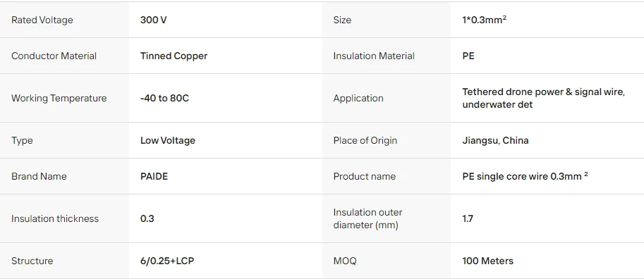Select the Tinned Copper value
This screenshot has width=644, height=279.
pos(174,56)
